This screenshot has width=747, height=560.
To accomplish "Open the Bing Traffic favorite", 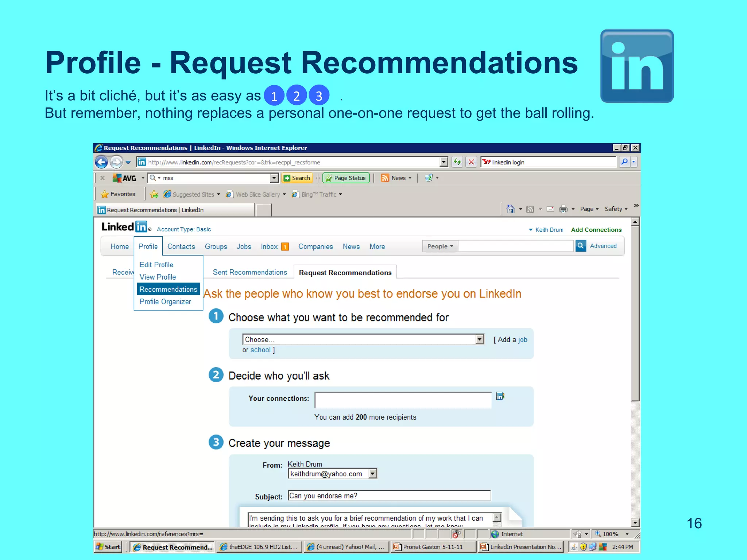I will click(317, 194).
